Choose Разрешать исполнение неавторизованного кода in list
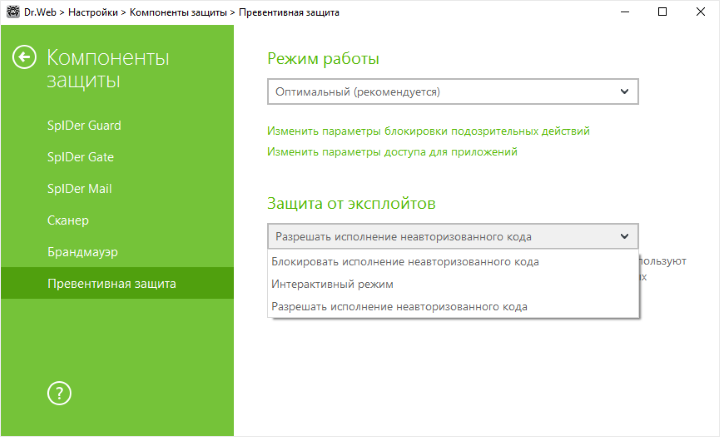720x437 pixels. [x=453, y=307]
